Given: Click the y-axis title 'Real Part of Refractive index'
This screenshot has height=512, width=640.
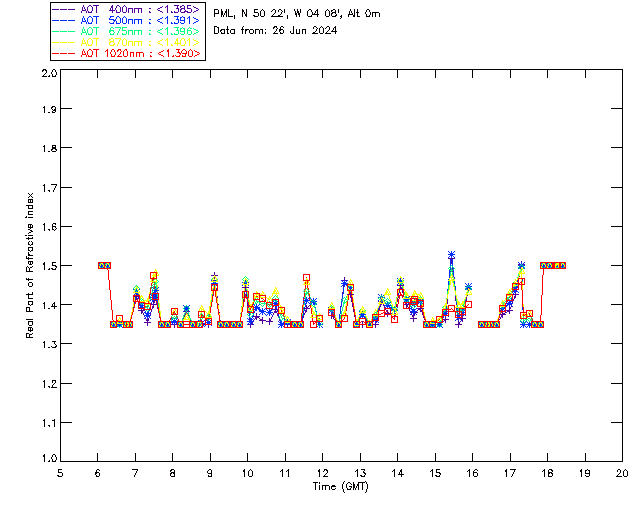Looking at the screenshot, I should (x=30, y=265).
